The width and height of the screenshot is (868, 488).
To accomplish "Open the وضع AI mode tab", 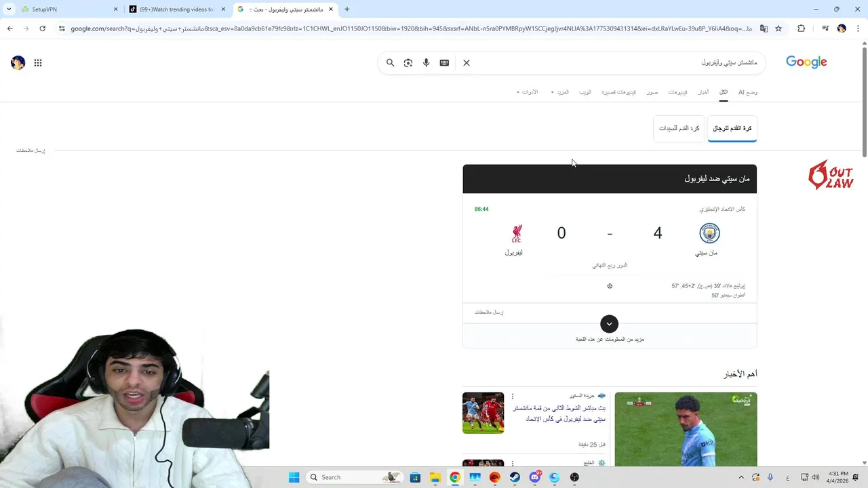I will pos(747,92).
